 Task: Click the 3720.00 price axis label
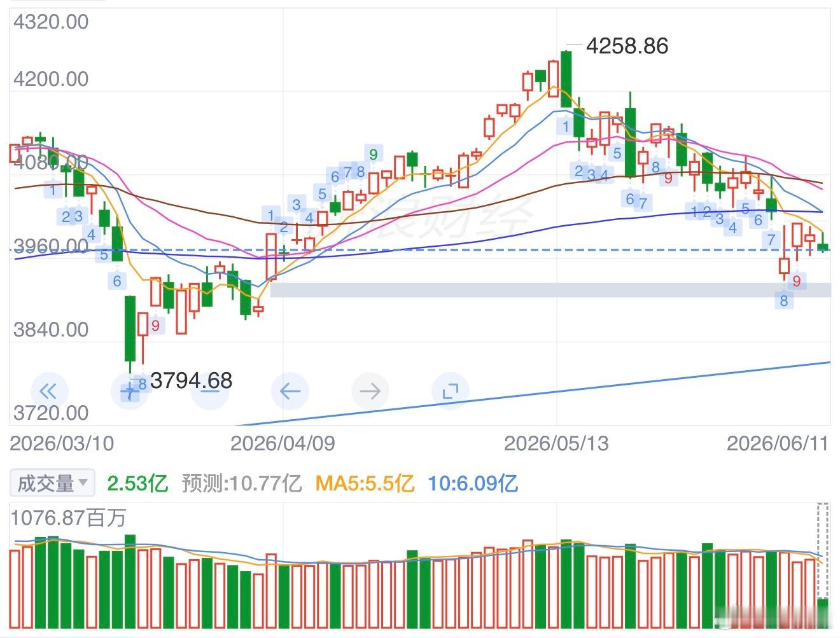tap(51, 413)
